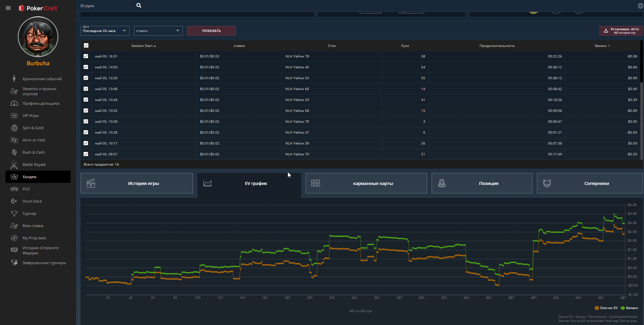This screenshot has width=644, height=325.
Task: Click the EV график chart icon
Action: coord(207,183)
